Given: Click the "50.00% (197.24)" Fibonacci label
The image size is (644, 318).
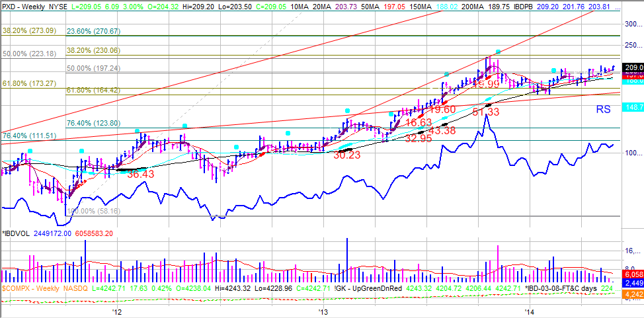Looking at the screenshot, I should 93,68.
